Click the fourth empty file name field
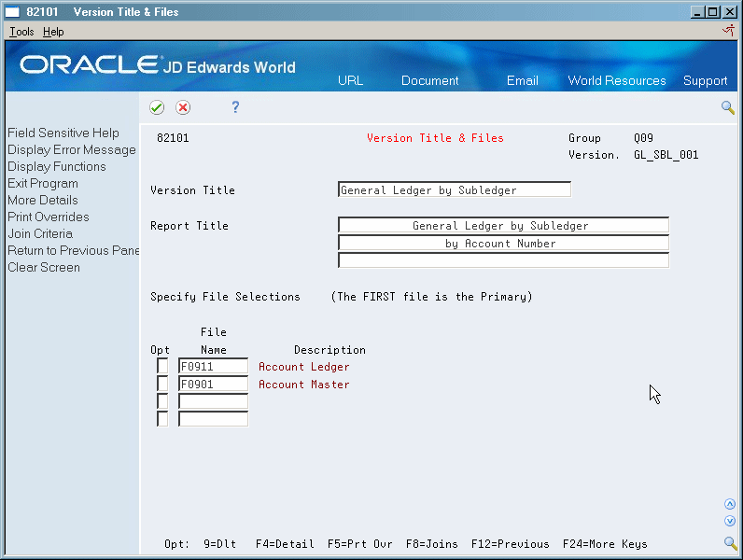This screenshot has height=560, width=743. click(x=213, y=419)
